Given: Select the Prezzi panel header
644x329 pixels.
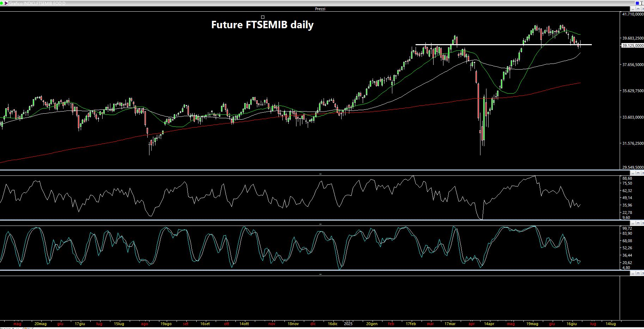Looking at the screenshot, I should (320, 9).
